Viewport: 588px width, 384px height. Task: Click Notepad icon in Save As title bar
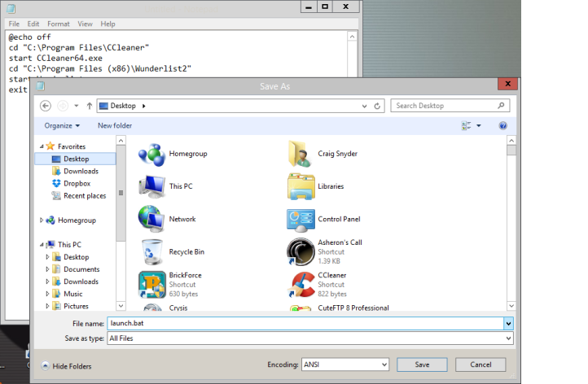click(41, 86)
